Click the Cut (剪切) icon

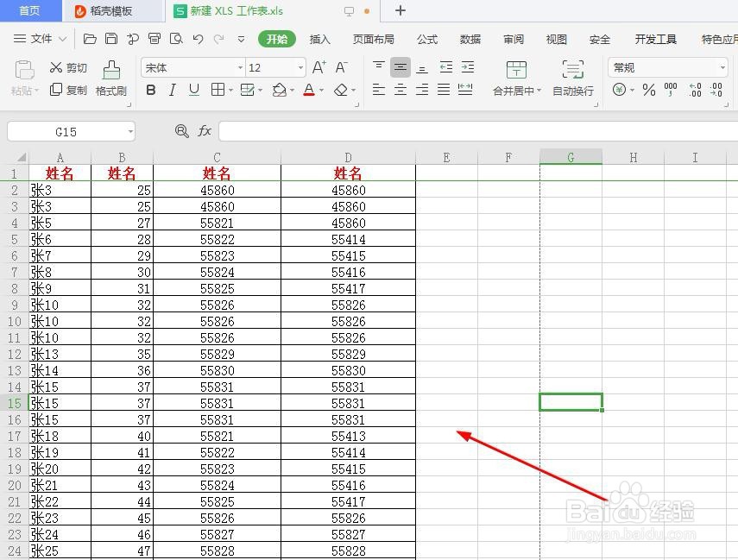point(67,67)
